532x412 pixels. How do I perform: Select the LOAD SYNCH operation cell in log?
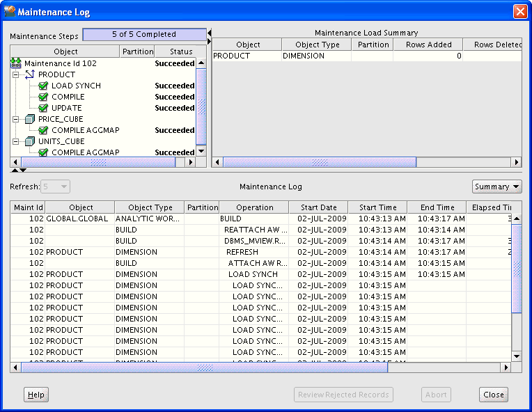254,274
